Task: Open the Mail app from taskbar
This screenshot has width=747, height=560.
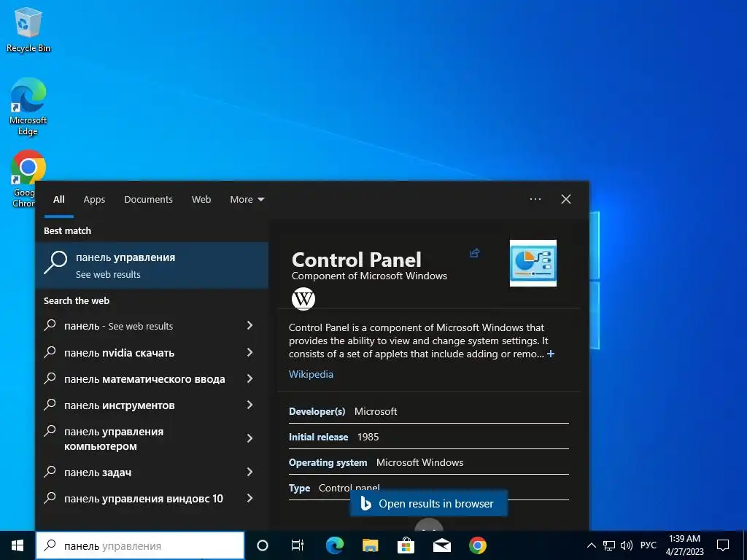Action: coord(441,545)
